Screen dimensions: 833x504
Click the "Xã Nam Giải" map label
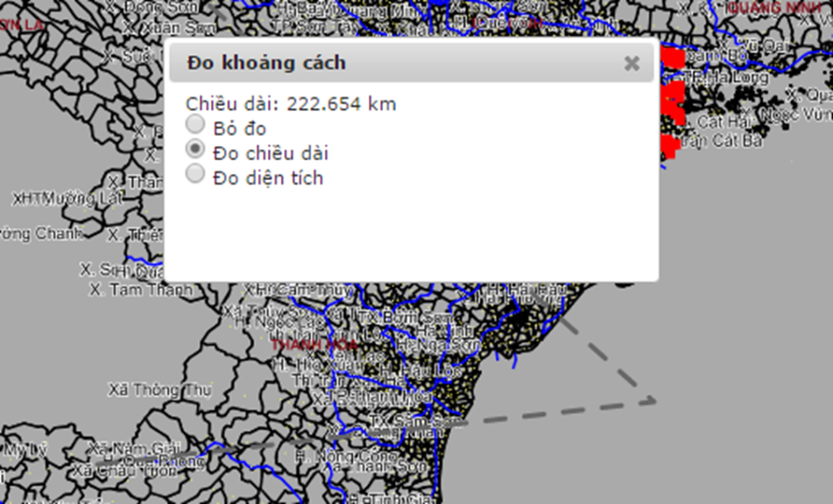[134, 449]
